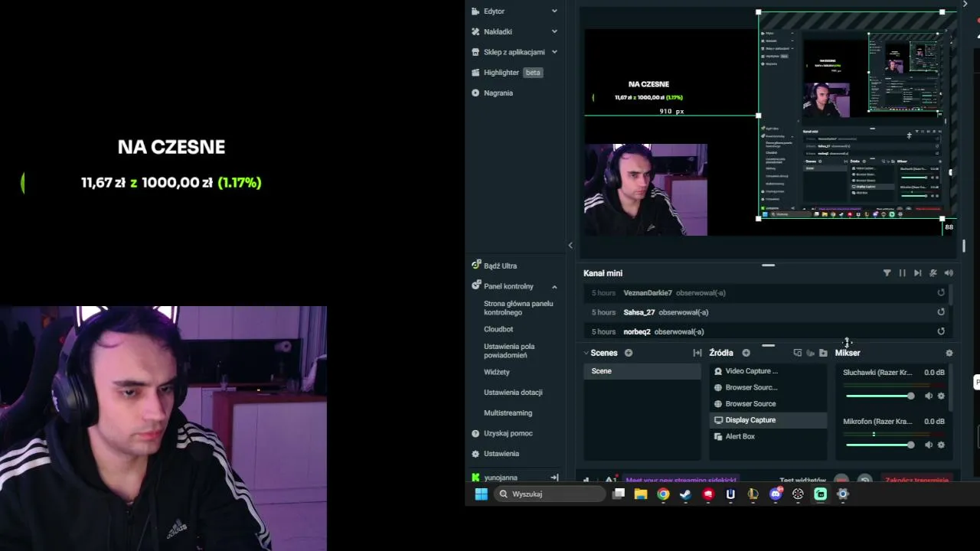Click the Sahsa_27 follower name
This screenshot has height=551, width=980.
point(639,312)
